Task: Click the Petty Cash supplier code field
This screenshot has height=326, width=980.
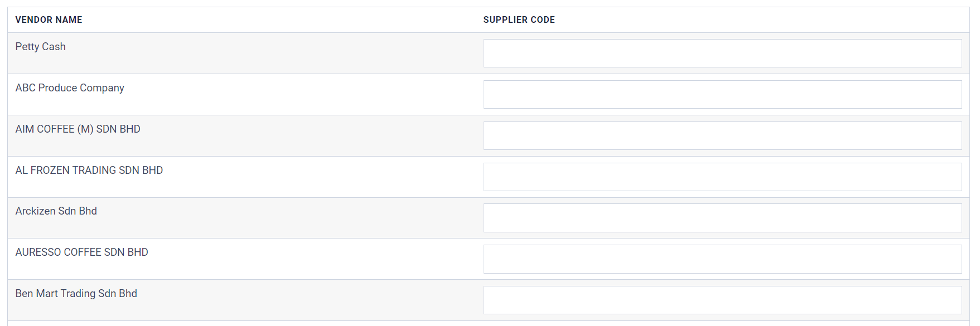Action: [x=722, y=53]
